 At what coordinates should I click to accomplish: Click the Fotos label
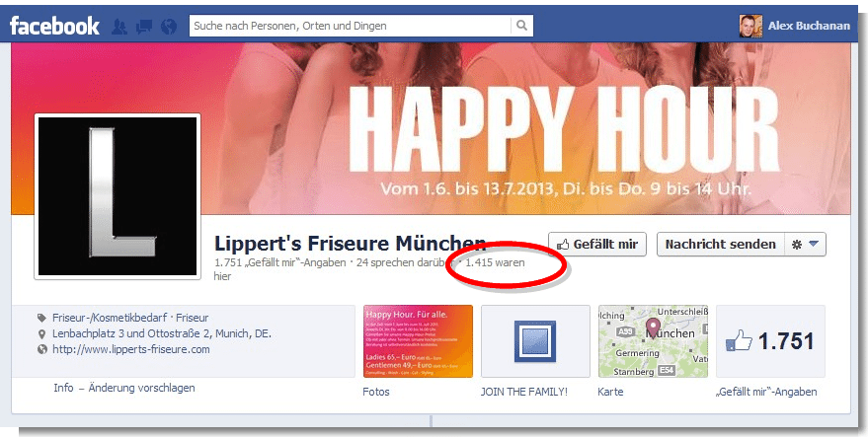(x=376, y=392)
